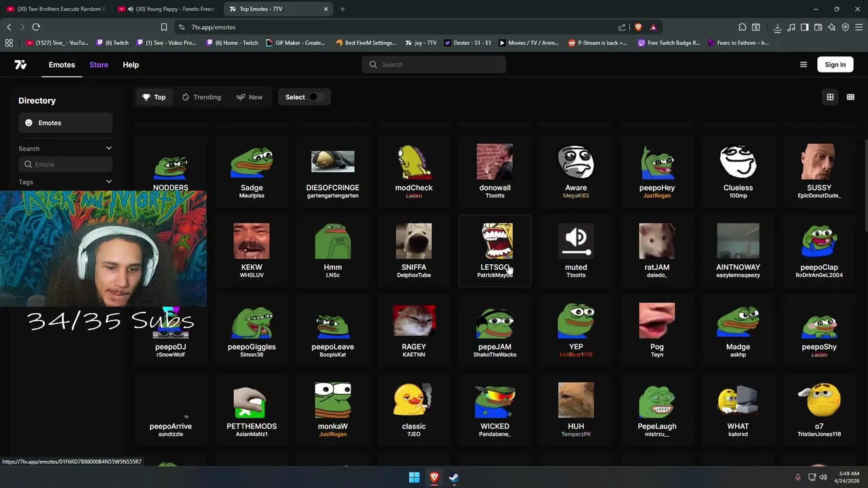This screenshot has width=868, height=488.
Task: Open the Store tab in top navigation
Action: (x=98, y=64)
